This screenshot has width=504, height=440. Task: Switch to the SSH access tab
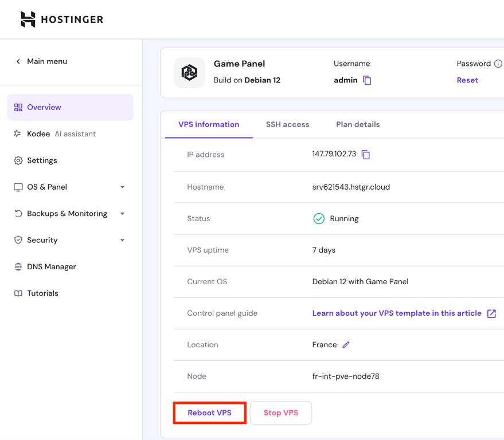287,124
